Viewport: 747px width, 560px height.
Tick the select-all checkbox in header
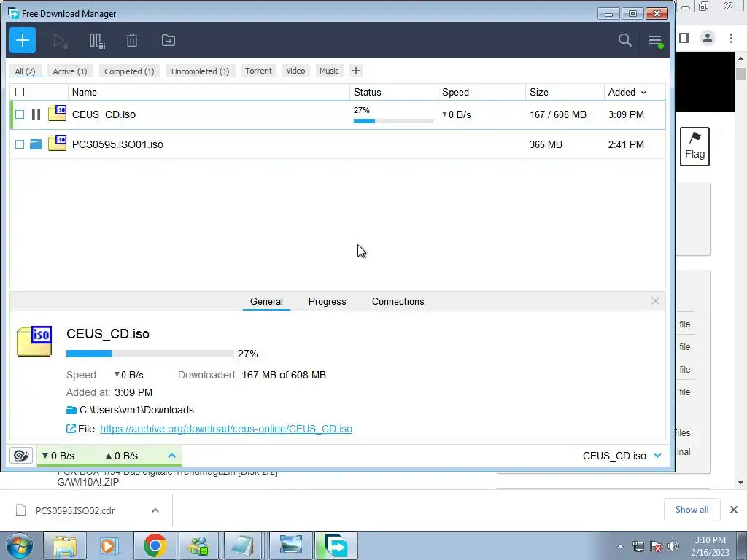[20, 92]
